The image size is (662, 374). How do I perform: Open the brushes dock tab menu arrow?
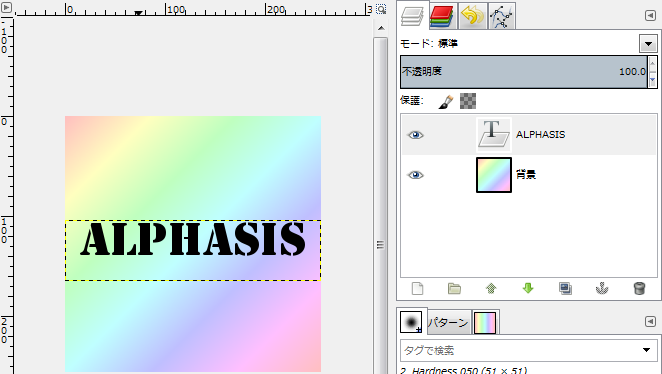[650, 322]
